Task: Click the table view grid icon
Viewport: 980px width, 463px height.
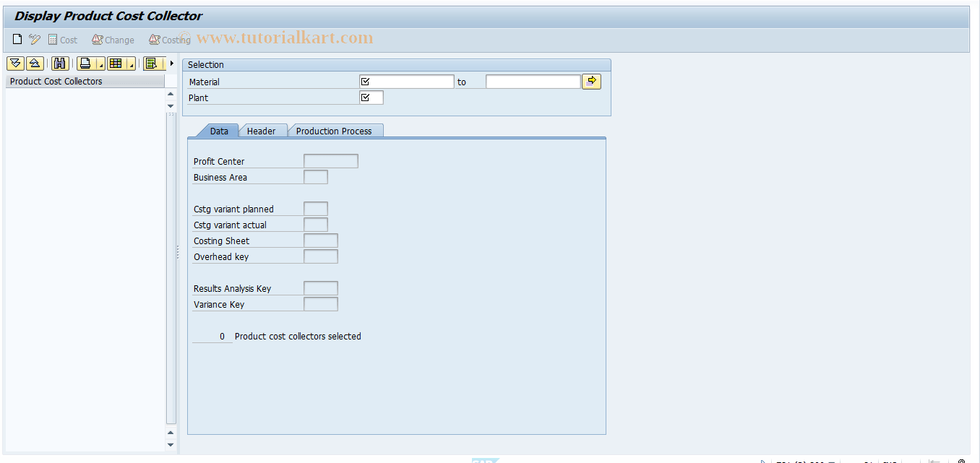Action: tap(116, 63)
